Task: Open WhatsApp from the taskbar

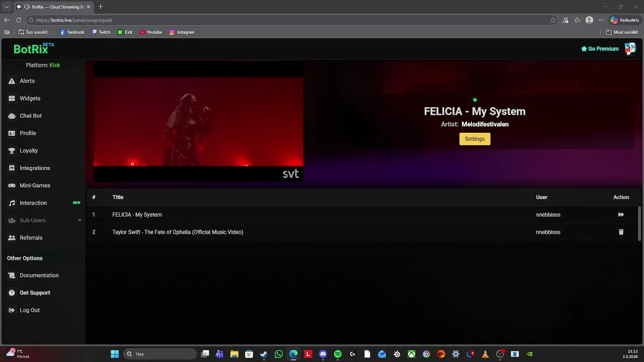Action: click(x=279, y=354)
